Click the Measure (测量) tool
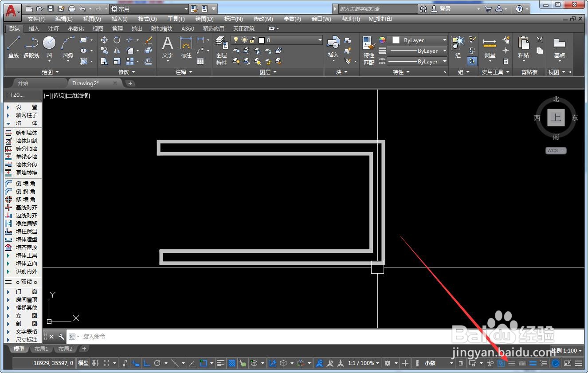The height and width of the screenshot is (373, 588). (x=490, y=48)
